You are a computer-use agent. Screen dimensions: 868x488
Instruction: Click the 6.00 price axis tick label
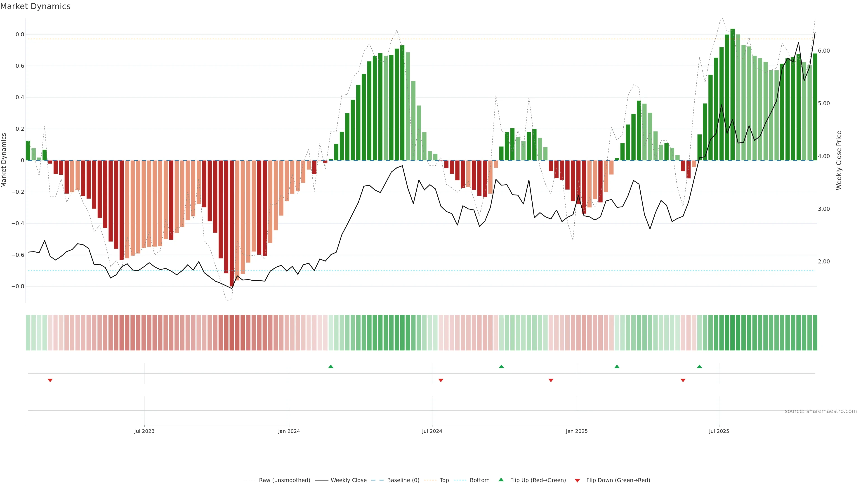[823, 51]
